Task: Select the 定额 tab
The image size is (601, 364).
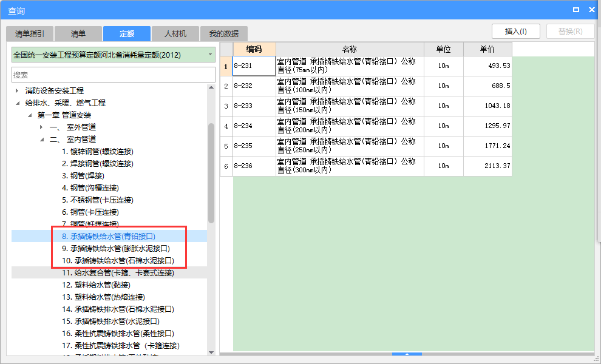Action: 126,34
